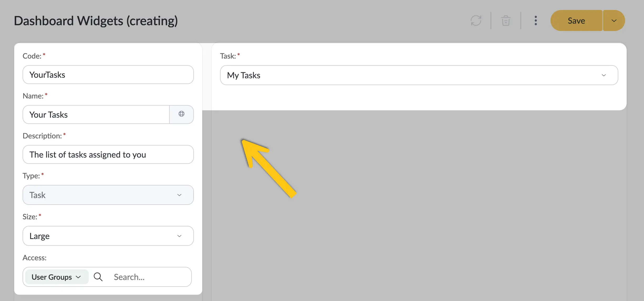Viewport: 644px width, 301px height.
Task: Click the refresh icon in header
Action: [476, 20]
